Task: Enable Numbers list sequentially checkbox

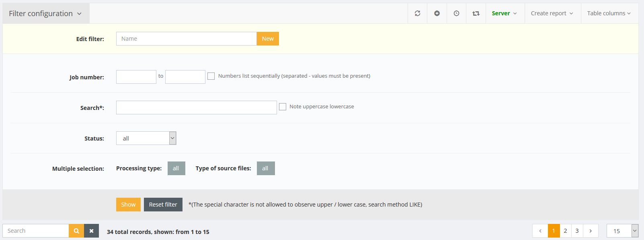Action: (211, 76)
